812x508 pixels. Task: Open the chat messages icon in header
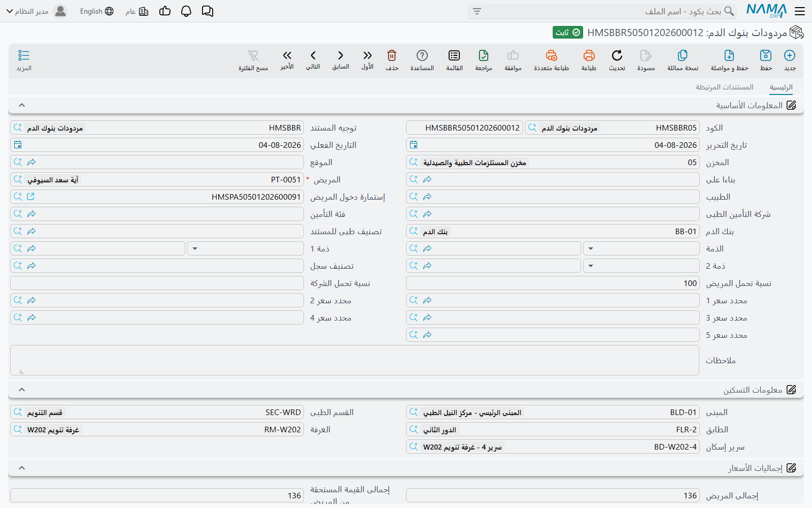tap(208, 11)
